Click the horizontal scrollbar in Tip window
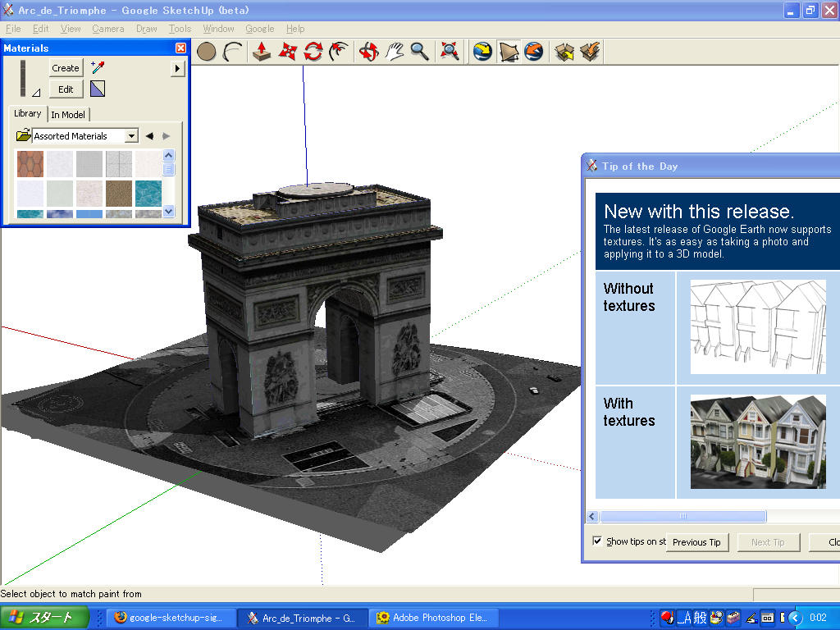840x630 pixels. (683, 517)
